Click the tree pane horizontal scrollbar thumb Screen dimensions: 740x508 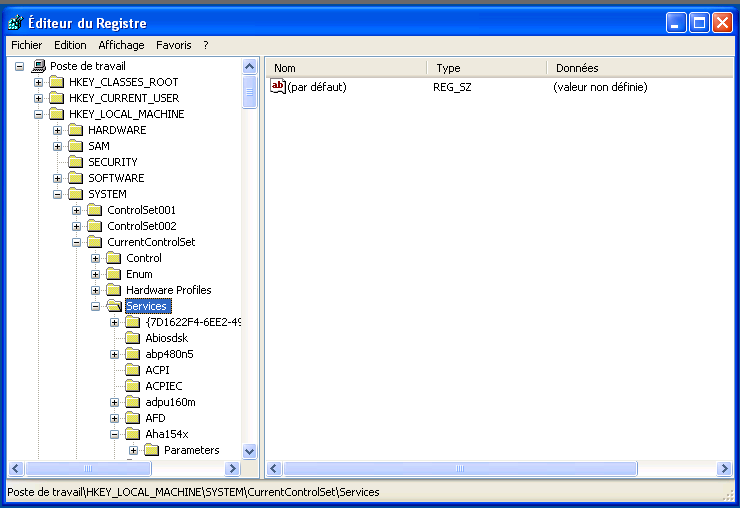88,469
